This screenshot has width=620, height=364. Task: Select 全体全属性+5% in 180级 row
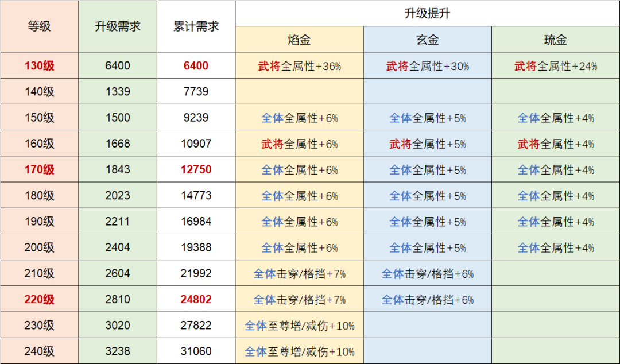click(428, 195)
